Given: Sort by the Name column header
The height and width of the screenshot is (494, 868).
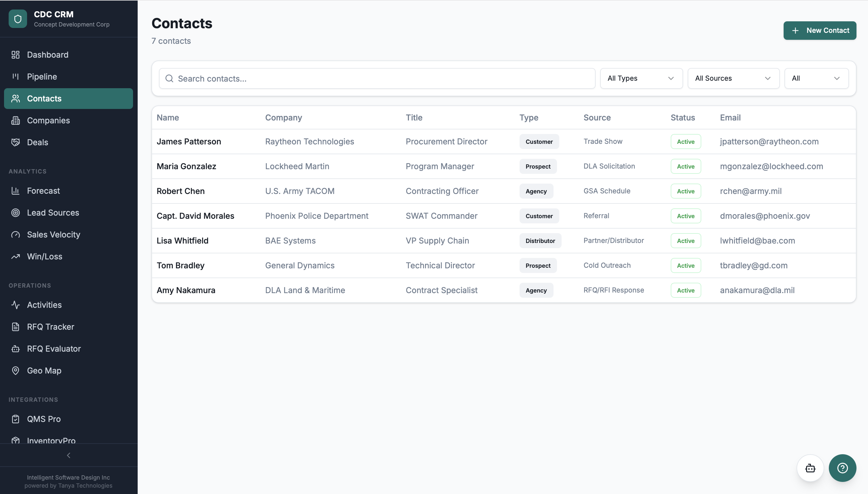Looking at the screenshot, I should [168, 117].
